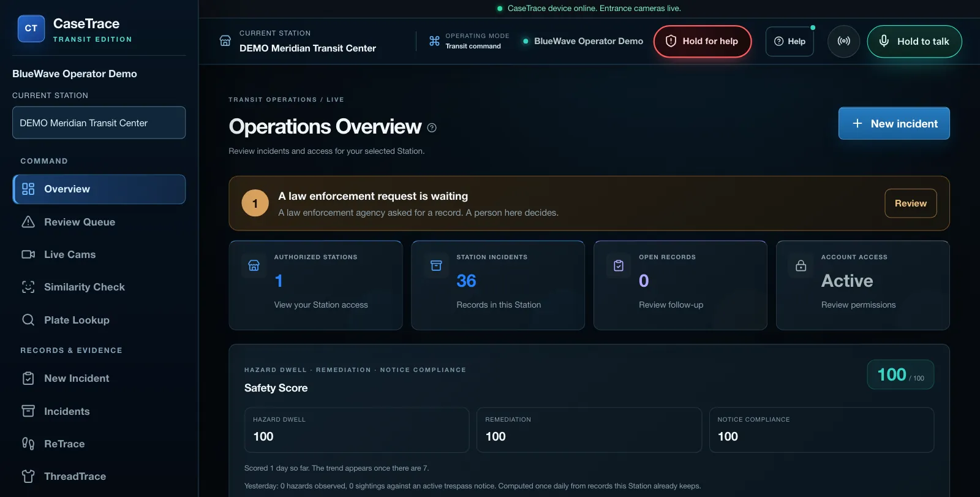Click the CT CaseTrace logo badge
Image resolution: width=980 pixels, height=497 pixels.
31,28
